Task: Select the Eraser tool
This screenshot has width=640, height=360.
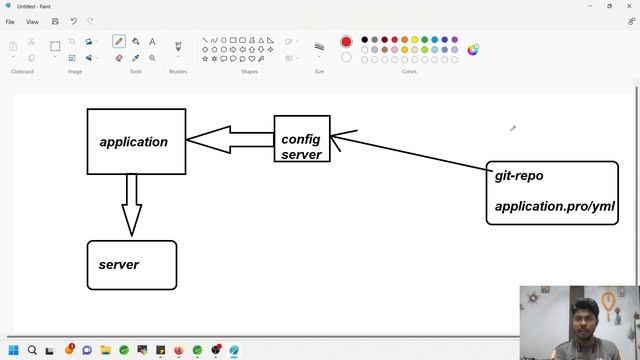Action: tap(119, 58)
